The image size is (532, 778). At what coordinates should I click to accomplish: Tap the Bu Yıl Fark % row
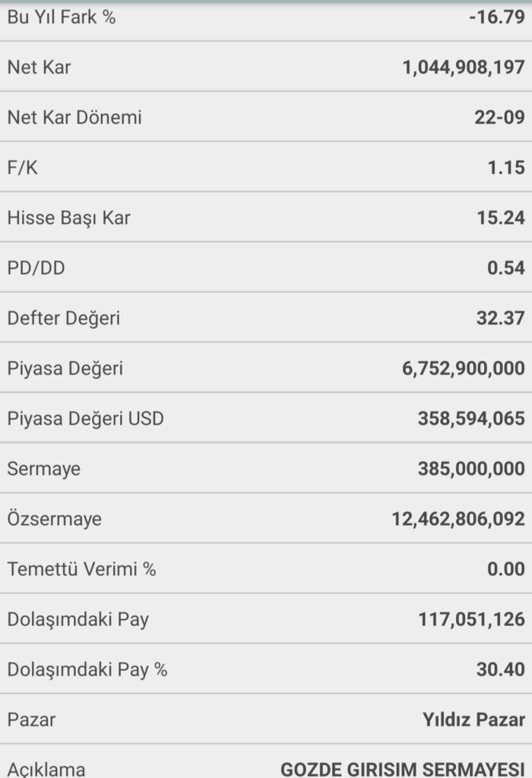point(266,21)
